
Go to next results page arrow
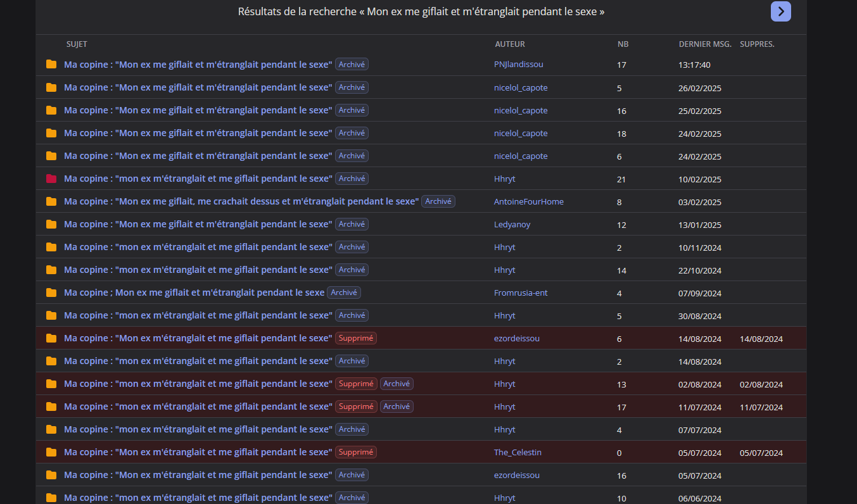[780, 11]
